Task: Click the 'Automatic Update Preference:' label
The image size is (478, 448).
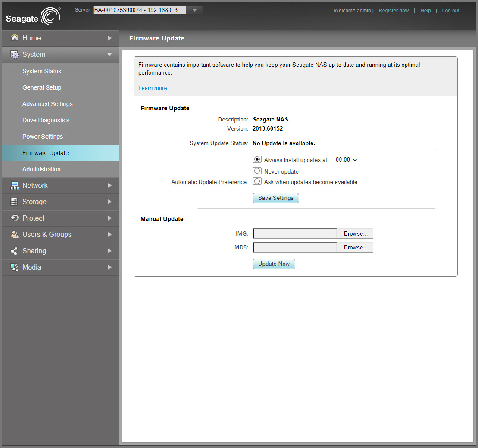Action: (x=209, y=182)
